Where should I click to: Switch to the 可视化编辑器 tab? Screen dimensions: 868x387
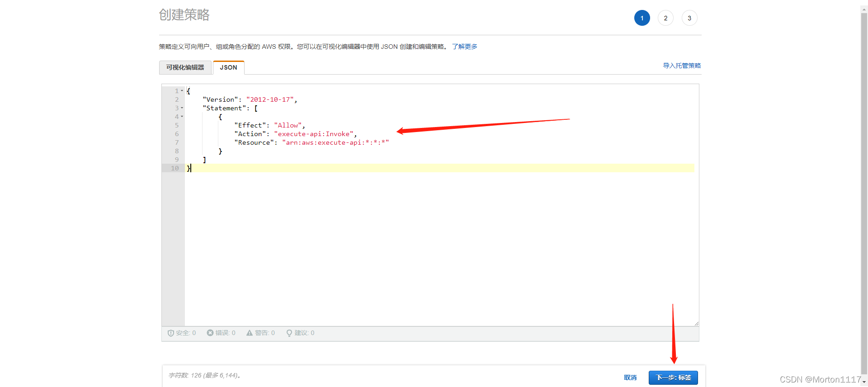tap(185, 67)
